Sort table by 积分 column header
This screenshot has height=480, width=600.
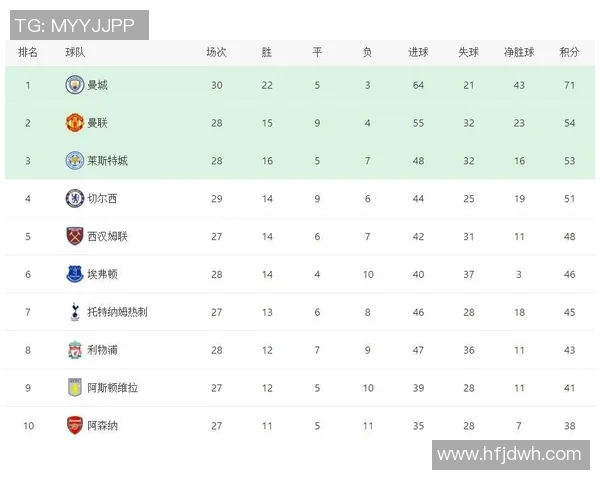click(x=569, y=52)
